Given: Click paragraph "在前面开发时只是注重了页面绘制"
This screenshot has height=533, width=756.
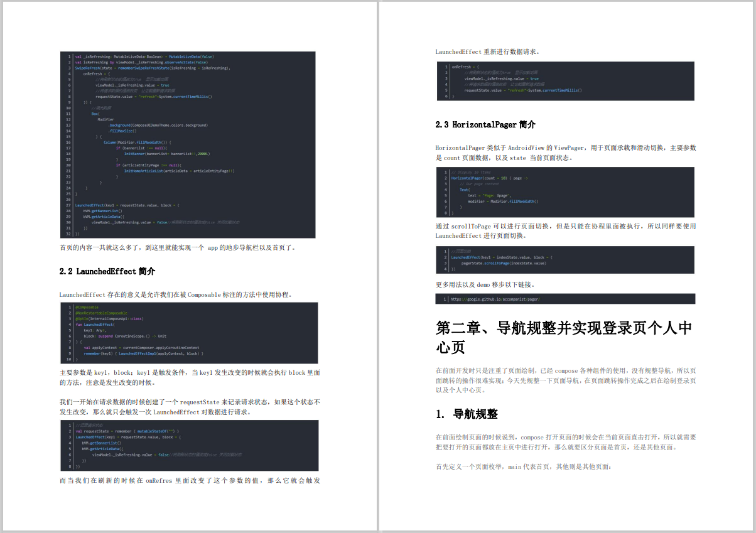Looking at the screenshot, I should click(x=566, y=380).
